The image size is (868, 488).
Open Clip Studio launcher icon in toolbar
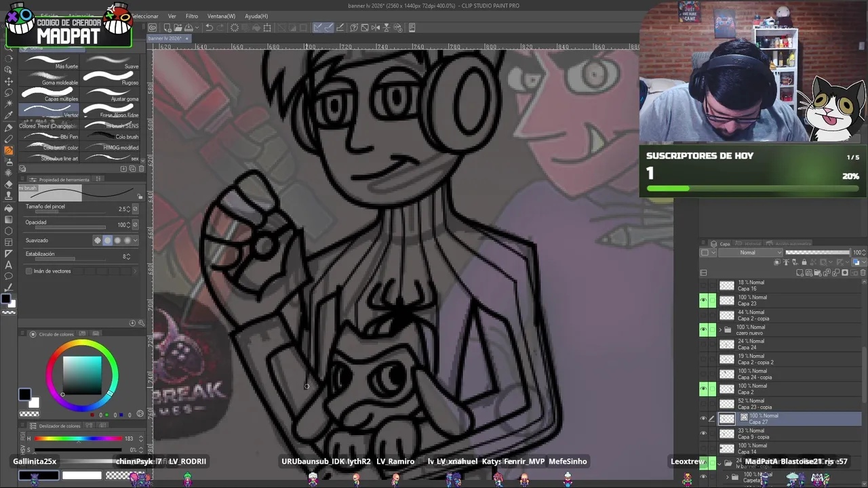153,28
